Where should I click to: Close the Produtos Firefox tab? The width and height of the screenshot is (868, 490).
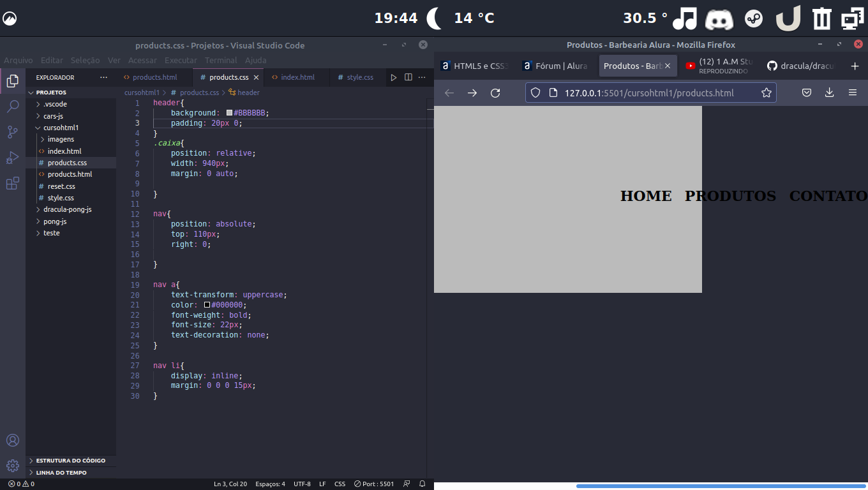click(668, 66)
